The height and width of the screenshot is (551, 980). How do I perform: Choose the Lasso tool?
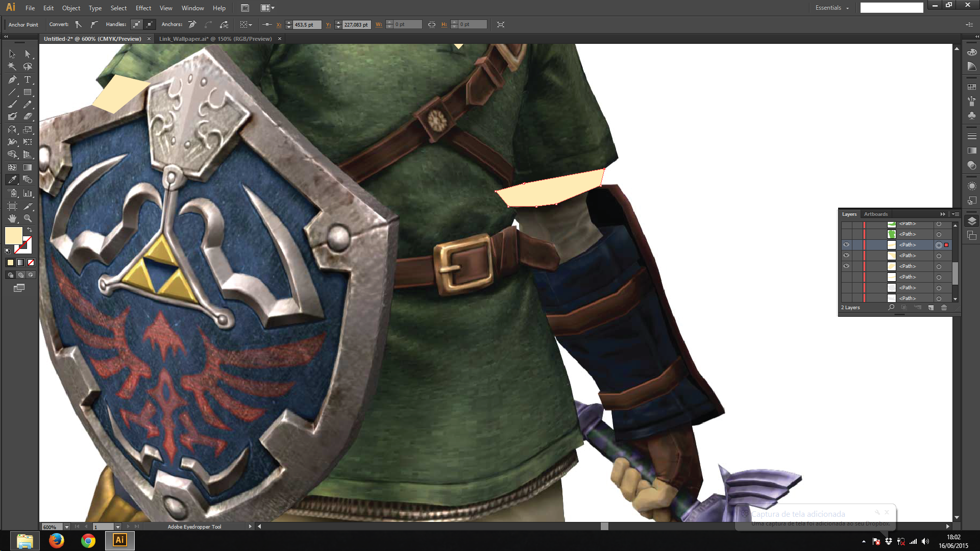(x=28, y=67)
